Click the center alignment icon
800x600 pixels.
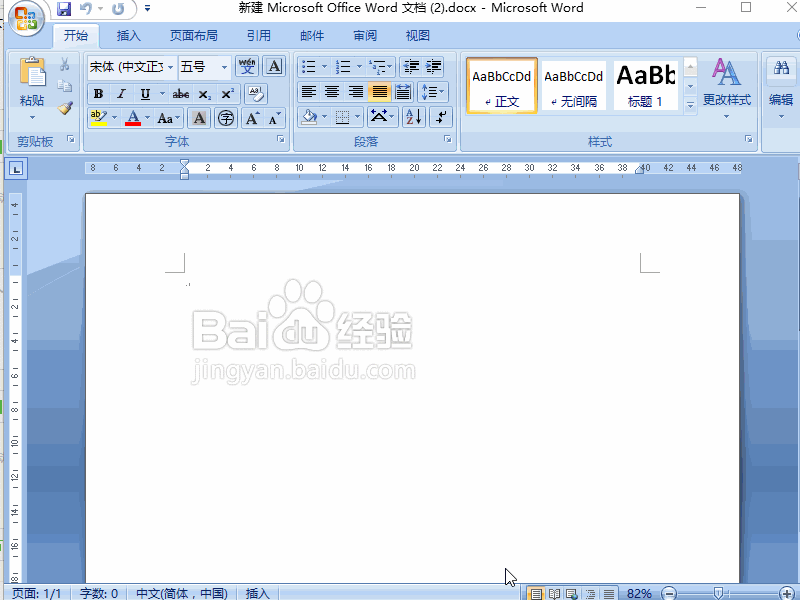click(x=331, y=91)
